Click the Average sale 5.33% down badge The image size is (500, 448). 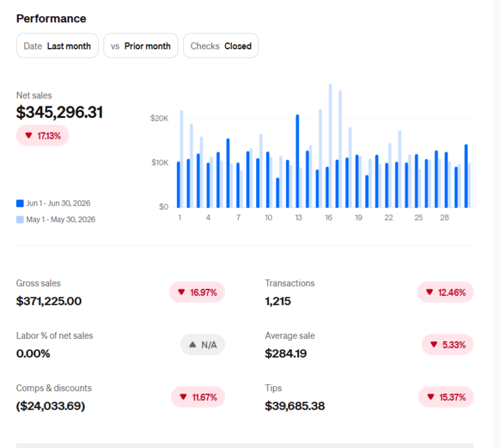pyautogui.click(x=448, y=345)
